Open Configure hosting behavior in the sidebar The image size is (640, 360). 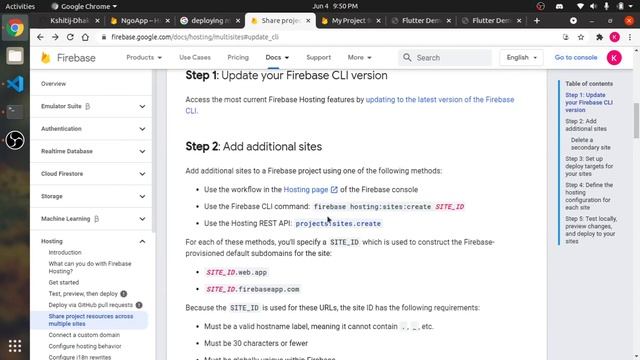(x=85, y=346)
